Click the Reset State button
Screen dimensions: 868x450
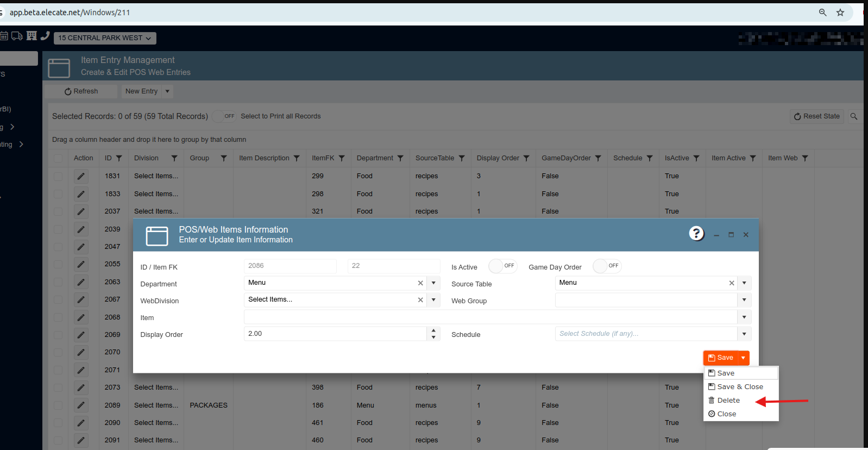point(816,116)
